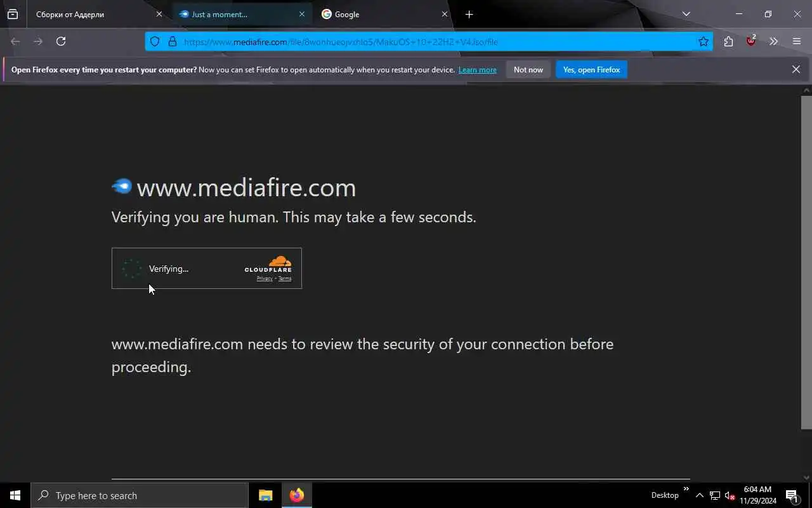Open File Explorer from taskbar
This screenshot has width=812, height=508.
[265, 495]
